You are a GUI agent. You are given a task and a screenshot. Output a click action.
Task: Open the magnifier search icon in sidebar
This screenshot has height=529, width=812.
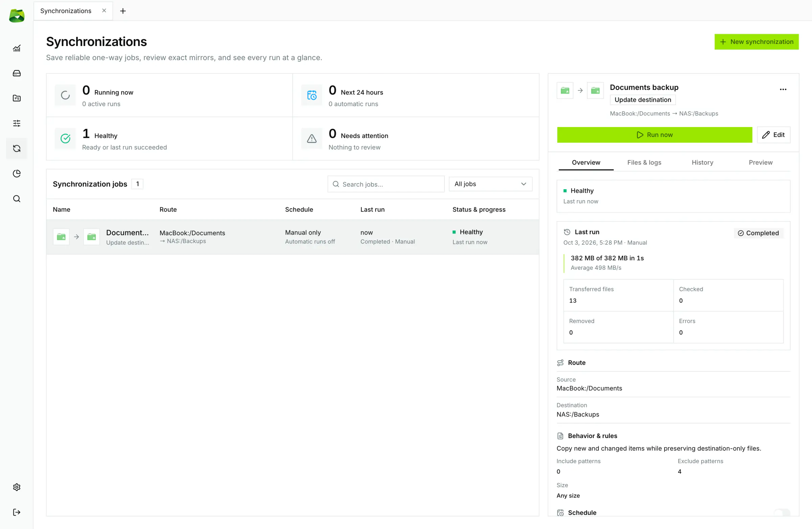point(17,199)
